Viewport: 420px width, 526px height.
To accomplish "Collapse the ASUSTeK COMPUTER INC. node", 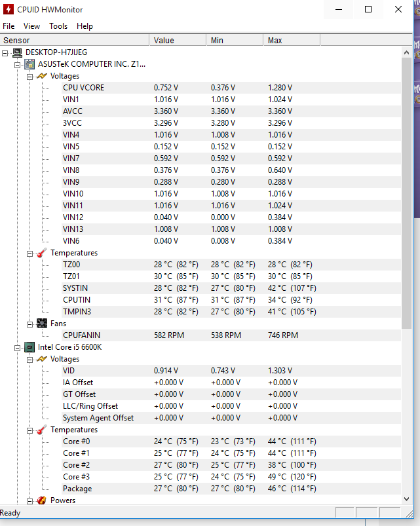I will pos(18,65).
